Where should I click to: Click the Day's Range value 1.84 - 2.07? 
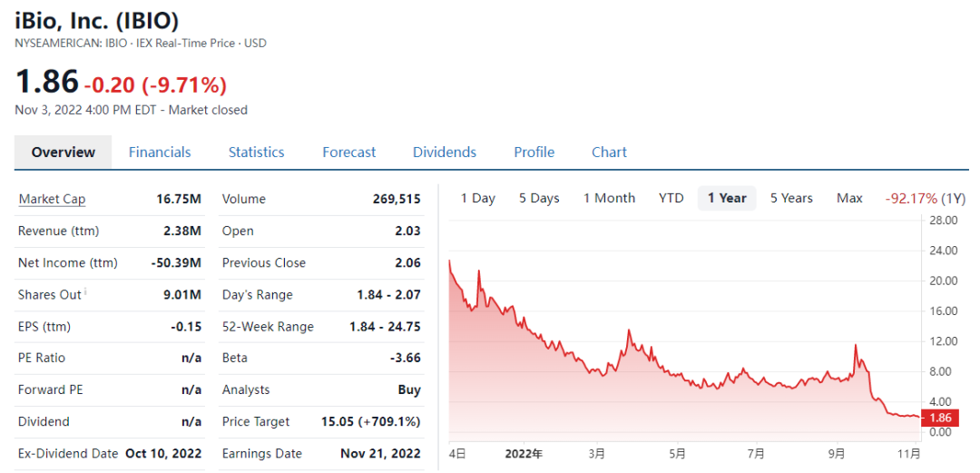[x=389, y=295]
